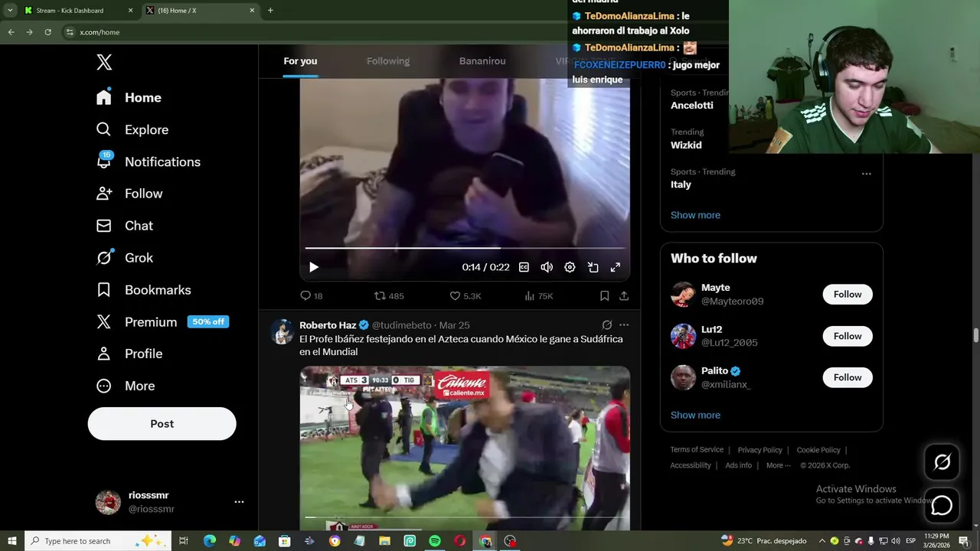Open more options on the Roberto Haz post
The width and height of the screenshot is (980, 551).
[624, 324]
